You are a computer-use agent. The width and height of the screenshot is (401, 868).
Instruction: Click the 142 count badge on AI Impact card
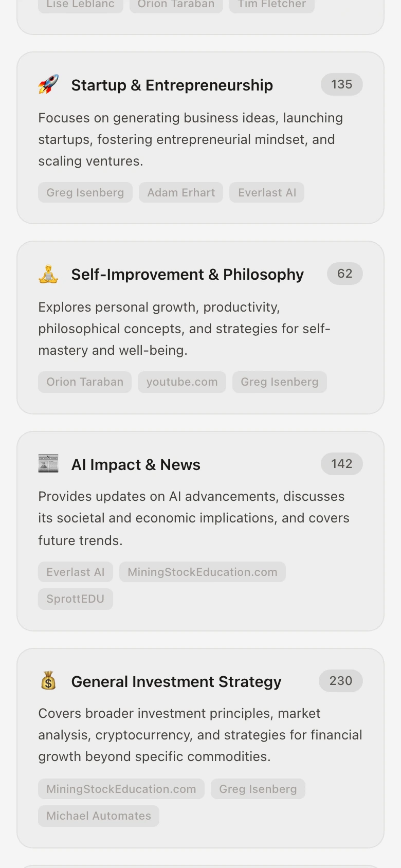[341, 463]
